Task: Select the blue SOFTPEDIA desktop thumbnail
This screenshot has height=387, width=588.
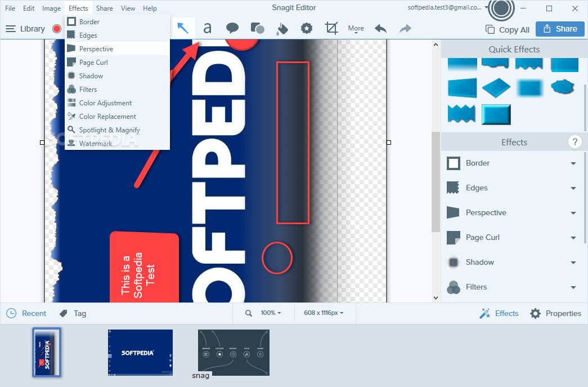Action: point(140,353)
